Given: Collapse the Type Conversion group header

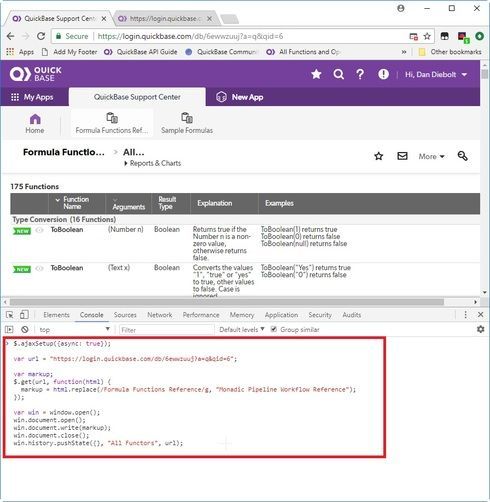Looking at the screenshot, I should pos(64,219).
